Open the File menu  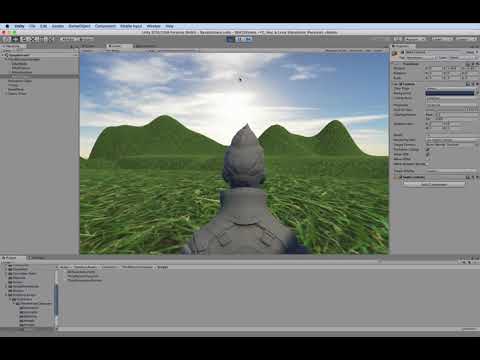point(32,26)
